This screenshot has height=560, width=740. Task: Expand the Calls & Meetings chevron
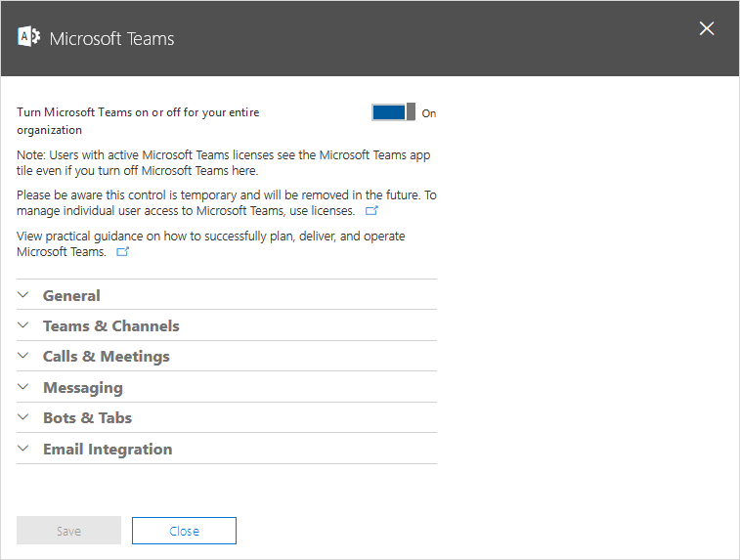pyautogui.click(x=23, y=356)
